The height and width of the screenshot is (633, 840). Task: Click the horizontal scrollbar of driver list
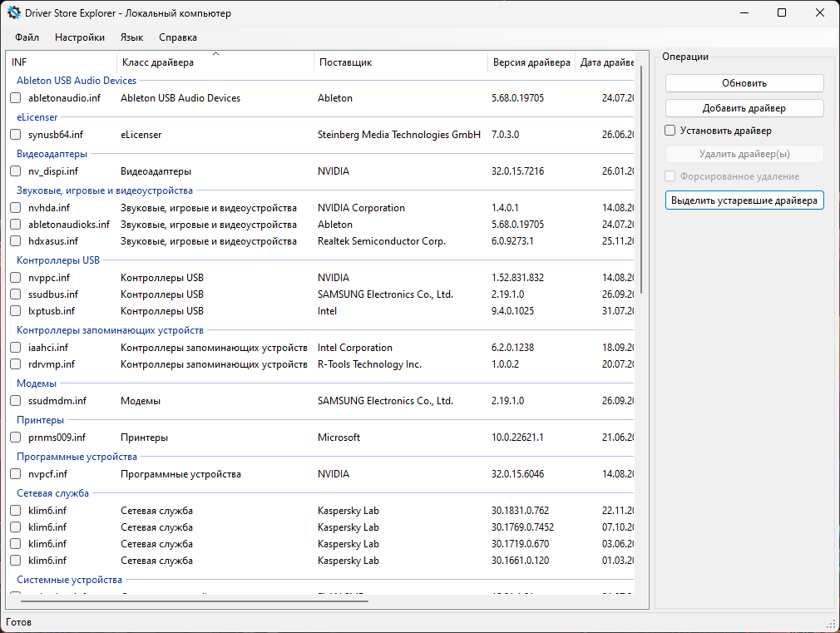click(x=195, y=601)
